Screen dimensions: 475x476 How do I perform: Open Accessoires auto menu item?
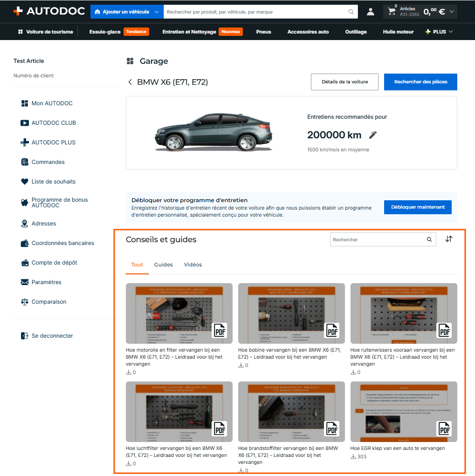click(x=308, y=32)
